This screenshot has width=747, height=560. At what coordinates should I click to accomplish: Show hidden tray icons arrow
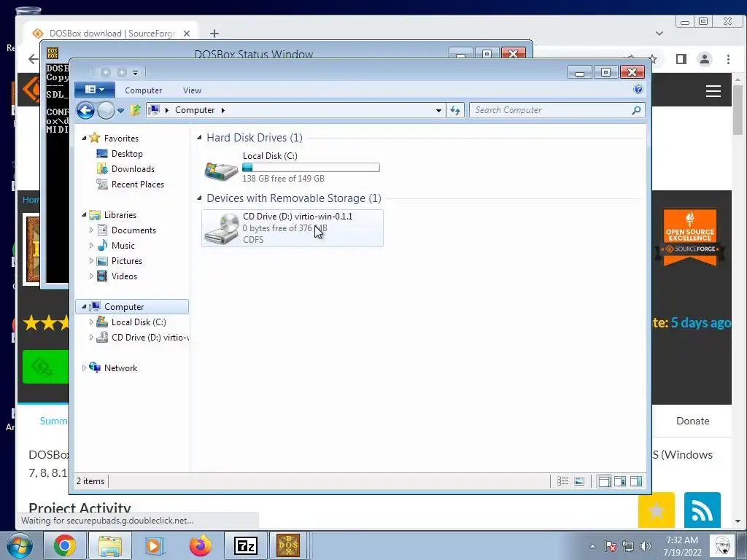click(x=592, y=546)
